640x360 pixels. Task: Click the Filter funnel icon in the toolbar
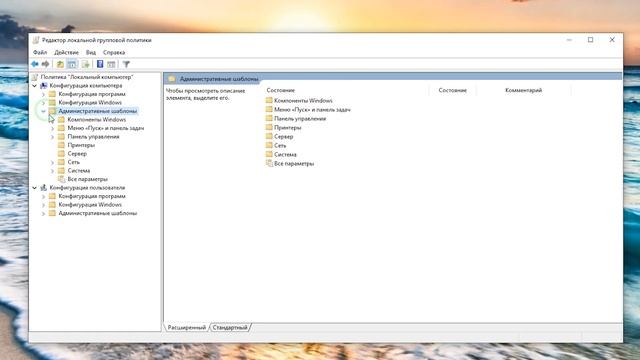click(126, 64)
